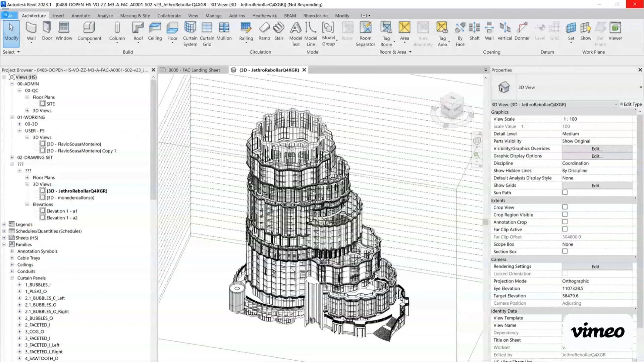The image size is (644, 362).
Task: Select the Door tool
Action: 47,32
